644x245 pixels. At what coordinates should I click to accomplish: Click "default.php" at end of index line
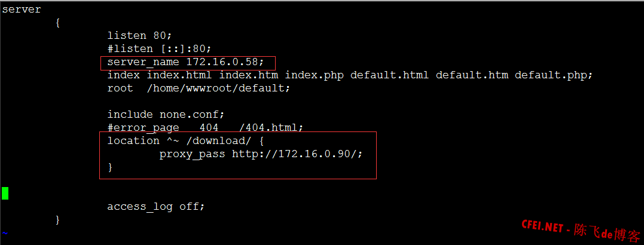(554, 75)
